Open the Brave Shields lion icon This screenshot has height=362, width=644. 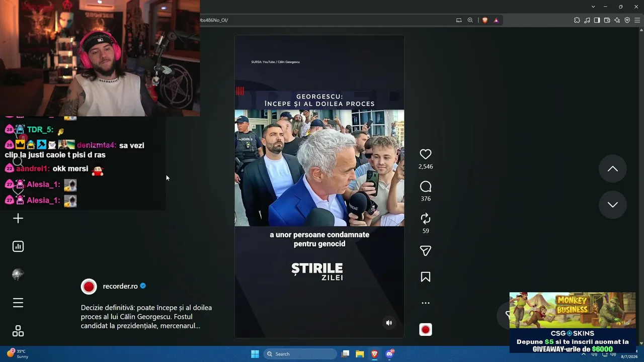485,20
